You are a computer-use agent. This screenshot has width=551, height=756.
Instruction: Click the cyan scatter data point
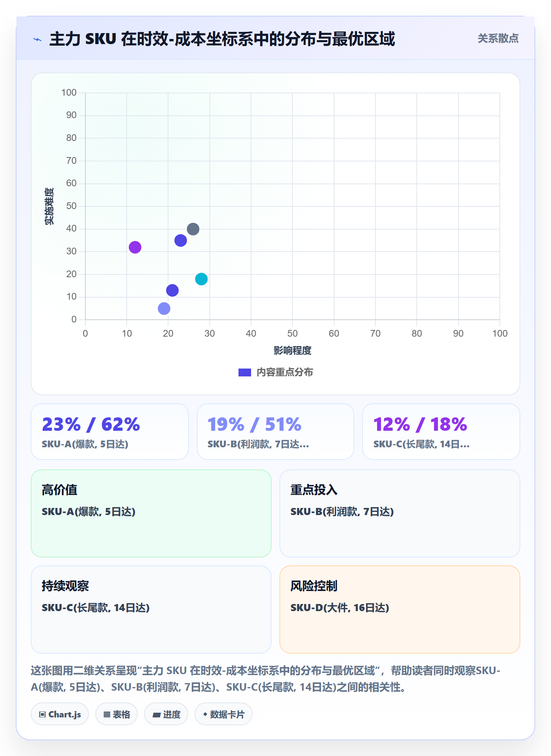point(201,279)
